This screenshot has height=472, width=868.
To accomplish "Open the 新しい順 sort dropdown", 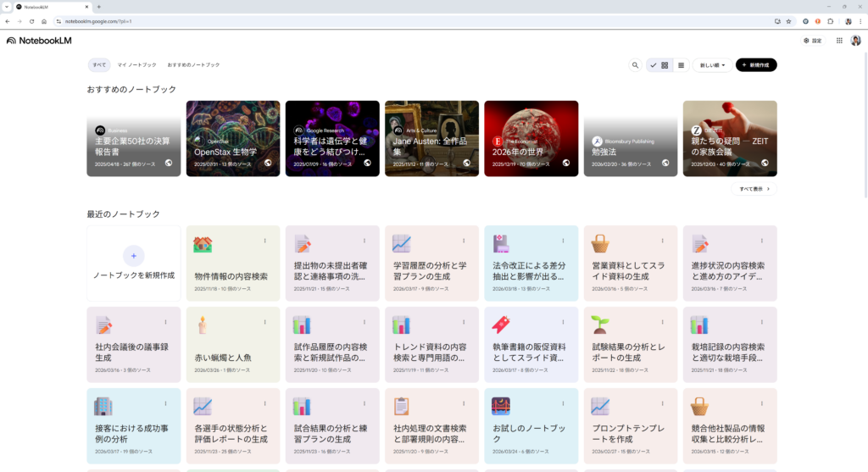I will tap(713, 65).
